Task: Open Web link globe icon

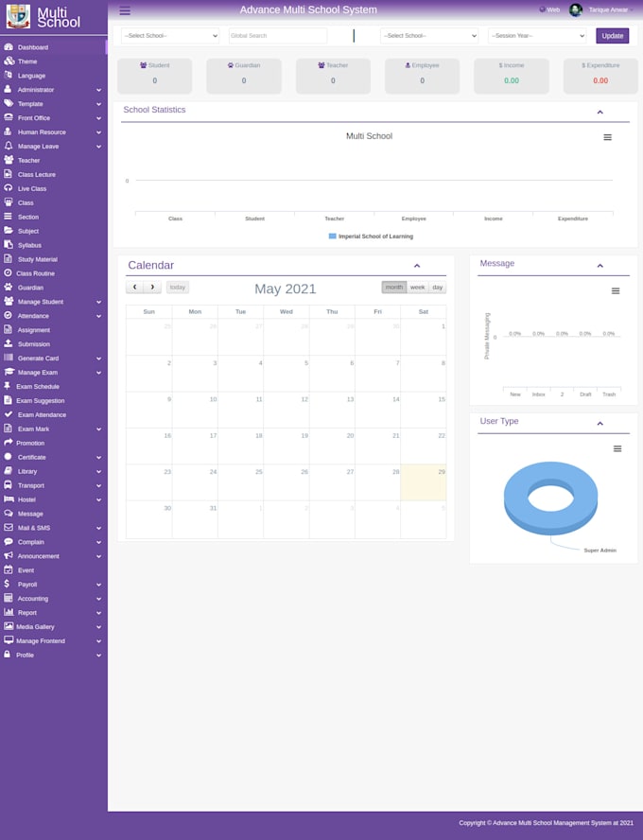Action: click(x=542, y=9)
